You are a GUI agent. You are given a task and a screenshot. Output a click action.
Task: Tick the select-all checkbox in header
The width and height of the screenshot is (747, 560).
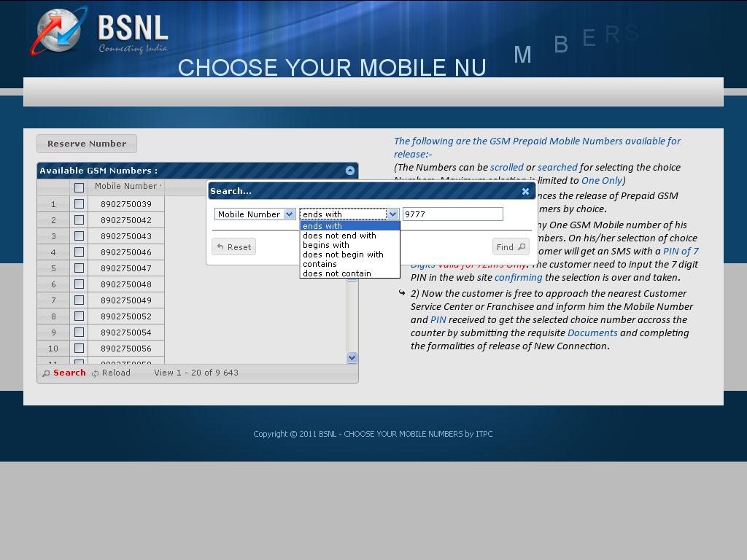click(79, 187)
